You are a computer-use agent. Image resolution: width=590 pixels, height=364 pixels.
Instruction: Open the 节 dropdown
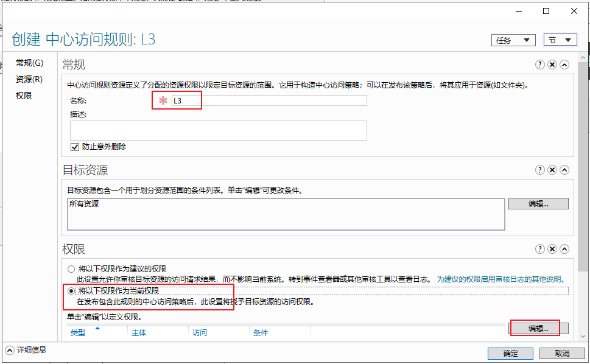(x=560, y=40)
